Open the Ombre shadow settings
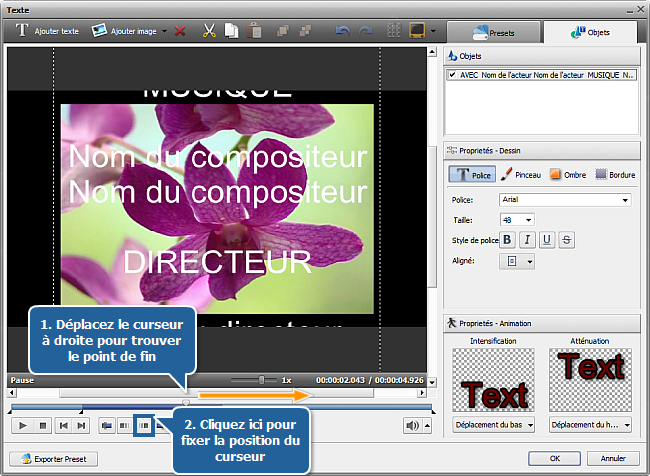Viewport: 650px width, 476px height. coord(567,174)
